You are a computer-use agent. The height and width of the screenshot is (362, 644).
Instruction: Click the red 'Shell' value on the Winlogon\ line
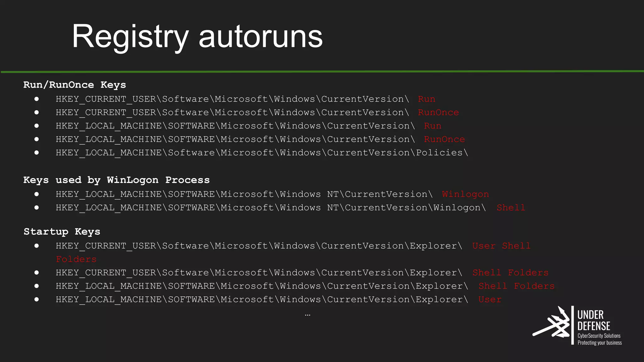pos(511,208)
